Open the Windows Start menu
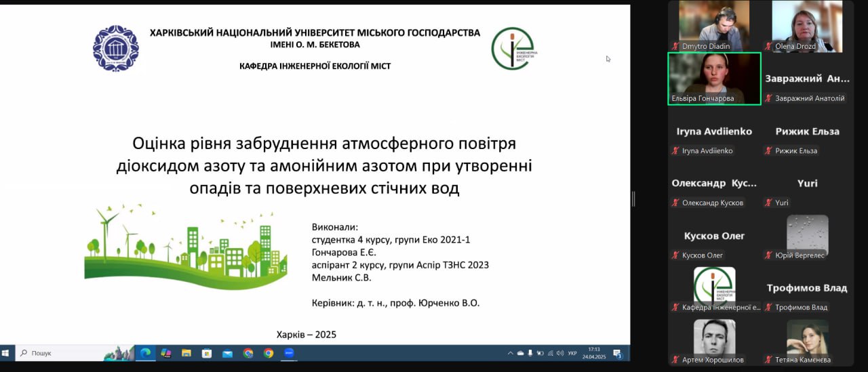The width and height of the screenshot is (868, 372). [x=7, y=353]
